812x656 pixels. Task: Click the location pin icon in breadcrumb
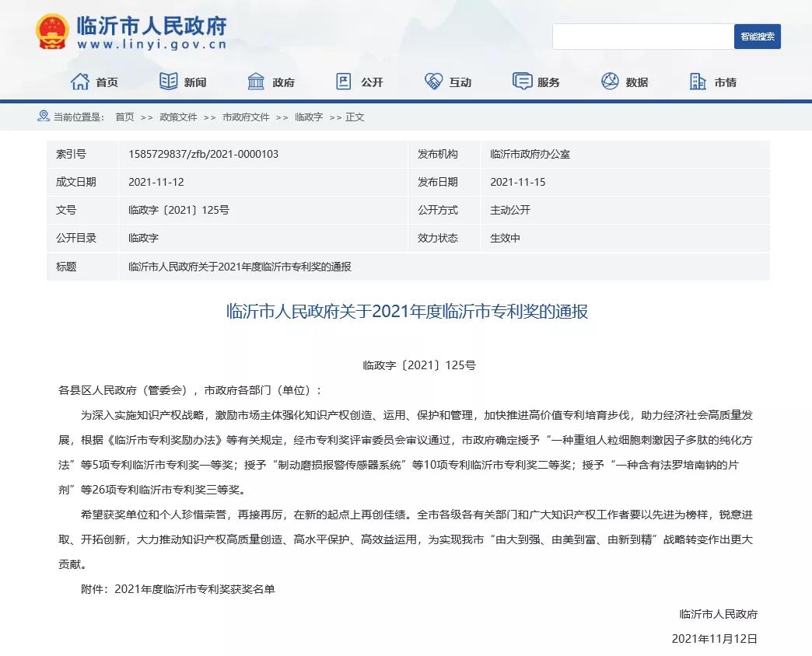(x=44, y=116)
